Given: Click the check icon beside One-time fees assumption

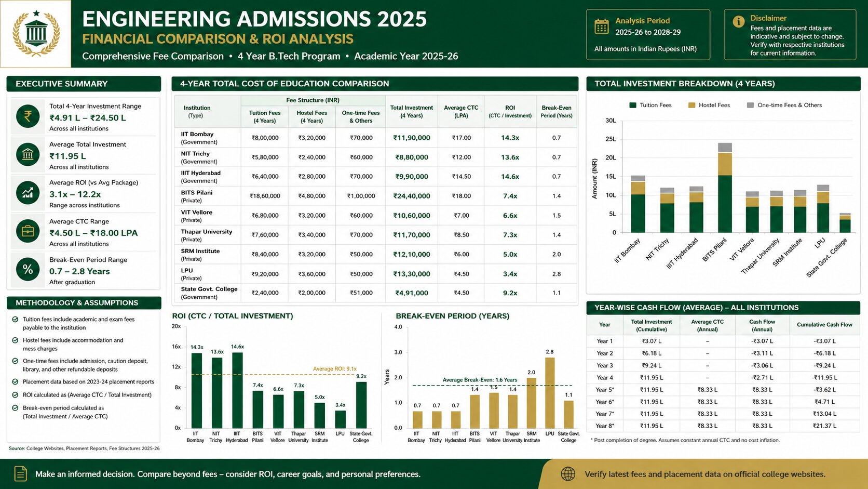Looking at the screenshot, I should [x=15, y=361].
